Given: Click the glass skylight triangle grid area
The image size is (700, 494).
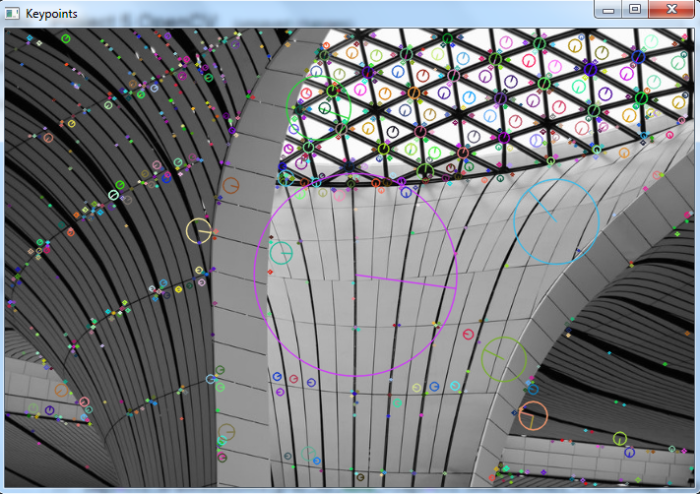Looking at the screenshot, I should point(480,100).
